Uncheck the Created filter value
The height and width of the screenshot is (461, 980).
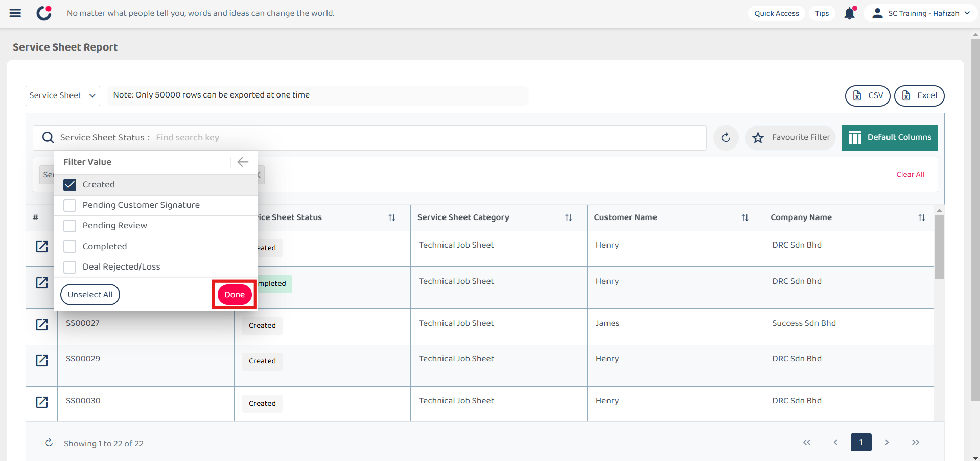(70, 185)
